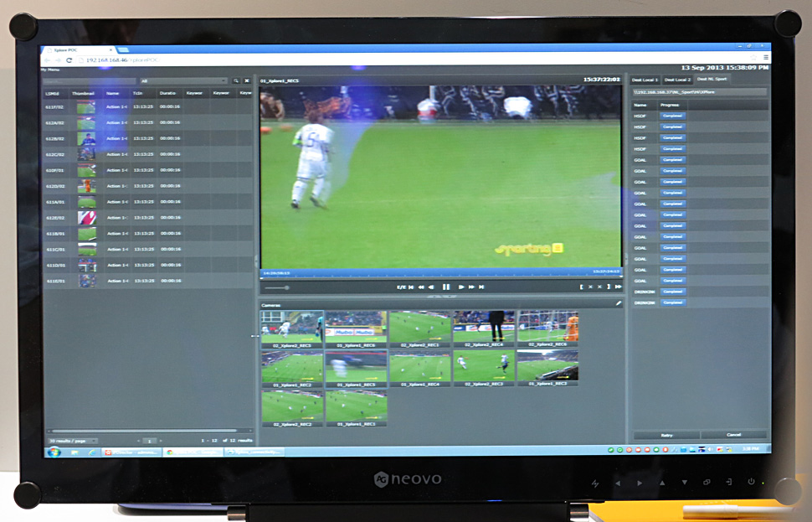Click the mark-in bracket icon
Image resolution: width=812 pixels, height=522 pixels.
click(x=581, y=287)
